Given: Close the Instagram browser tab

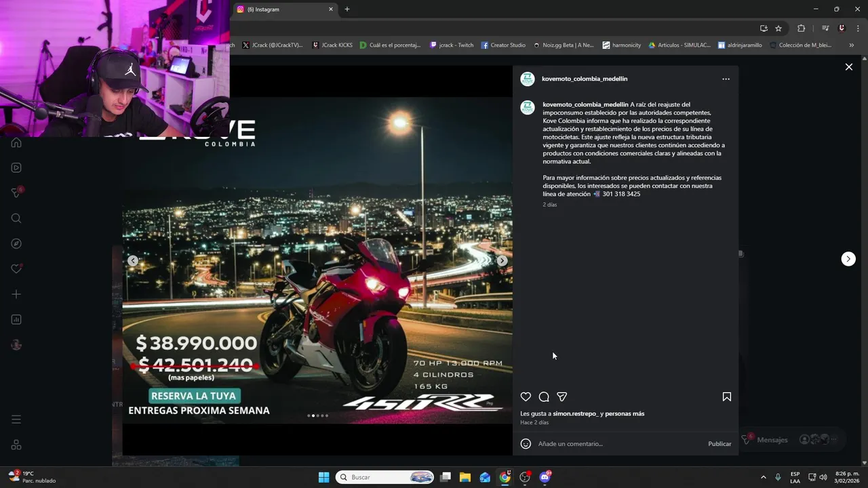Looking at the screenshot, I should pos(331,9).
